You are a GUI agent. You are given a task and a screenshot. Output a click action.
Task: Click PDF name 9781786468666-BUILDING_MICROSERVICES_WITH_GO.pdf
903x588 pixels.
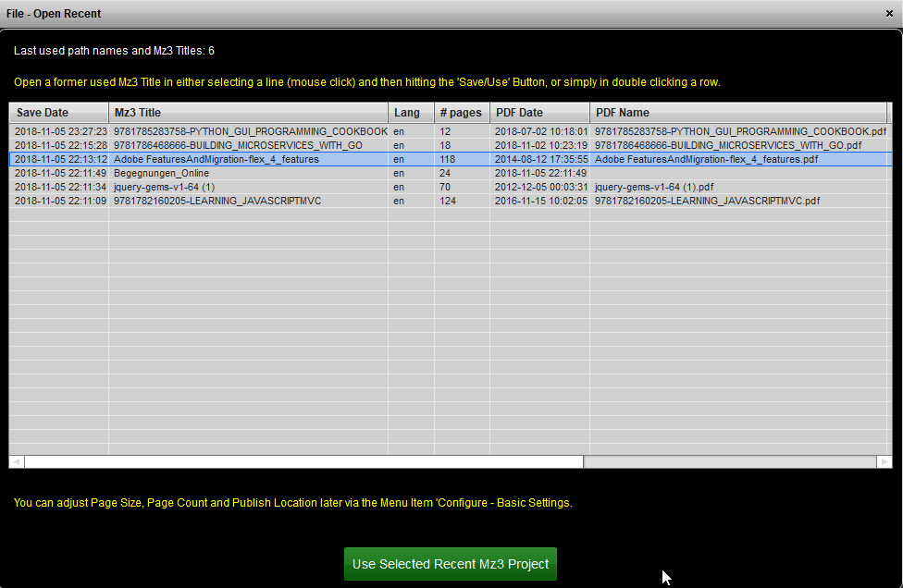click(x=728, y=145)
